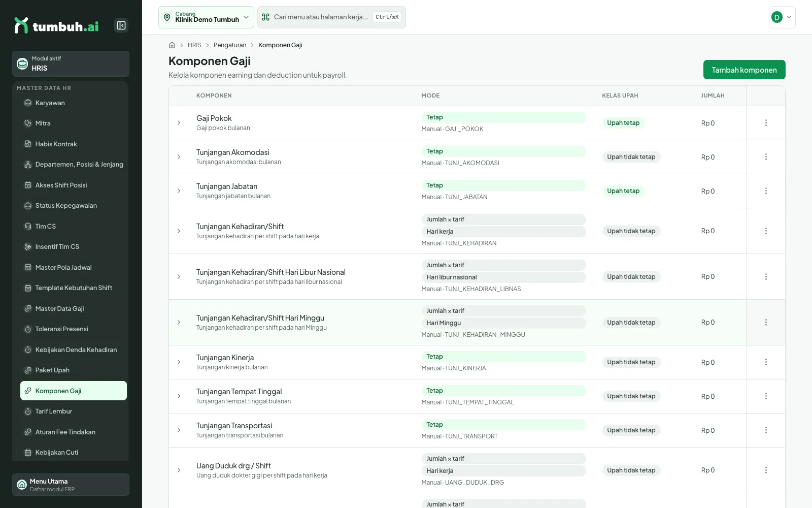Click the Upah tetap badge for Gaji Pokok
Viewport: 812px width, 508px height.
coord(623,123)
